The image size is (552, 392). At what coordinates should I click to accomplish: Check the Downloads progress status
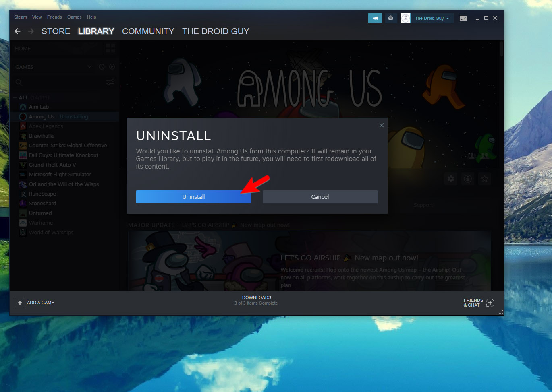point(257,300)
